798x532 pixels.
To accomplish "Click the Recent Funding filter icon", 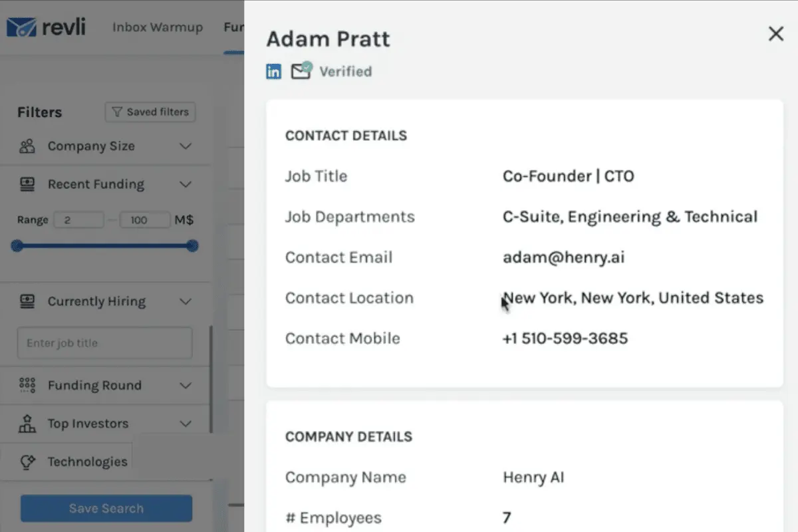I will click(27, 184).
